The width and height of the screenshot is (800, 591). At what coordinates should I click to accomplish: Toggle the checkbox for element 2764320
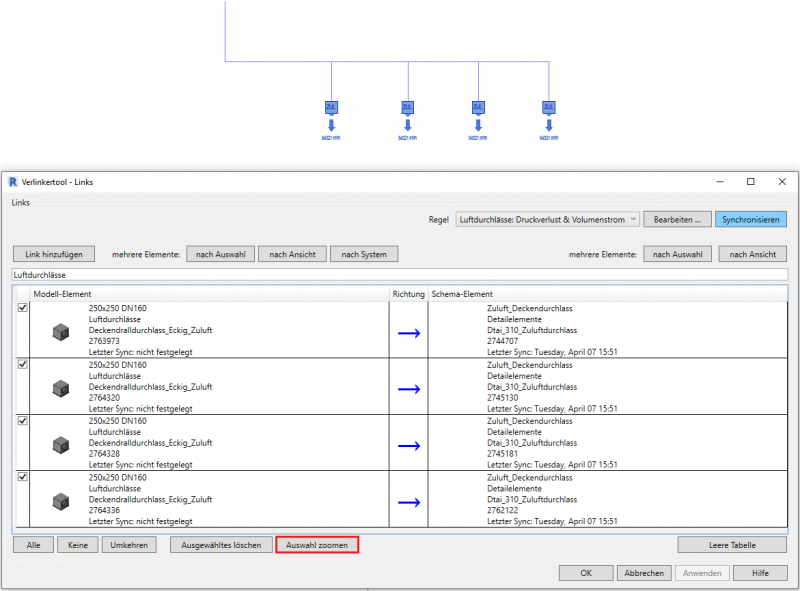point(23,365)
